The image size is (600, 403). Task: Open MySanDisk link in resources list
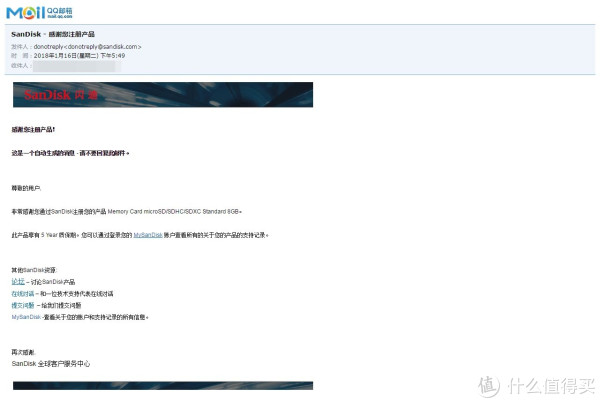coord(26,317)
